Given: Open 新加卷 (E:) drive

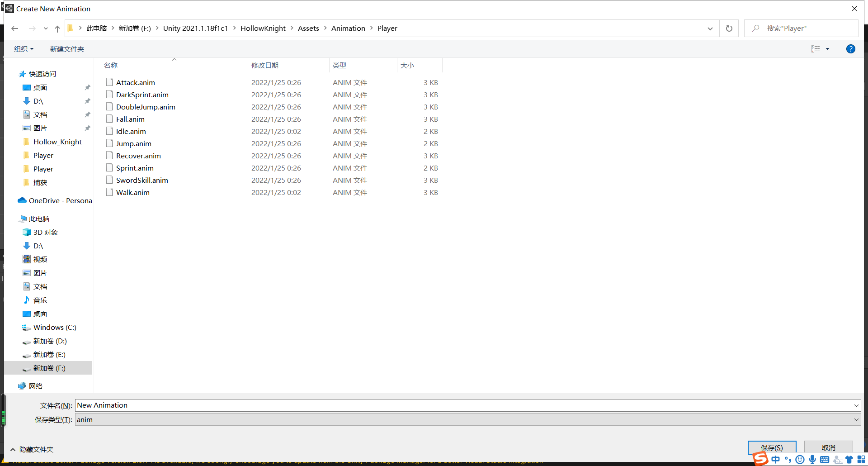Looking at the screenshot, I should pyautogui.click(x=49, y=354).
